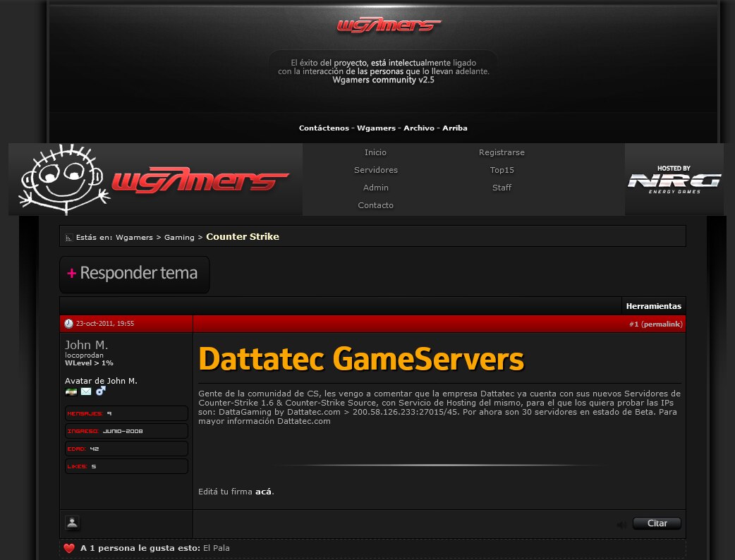
Task: Click Gaming in the breadcrumb
Action: pos(179,238)
